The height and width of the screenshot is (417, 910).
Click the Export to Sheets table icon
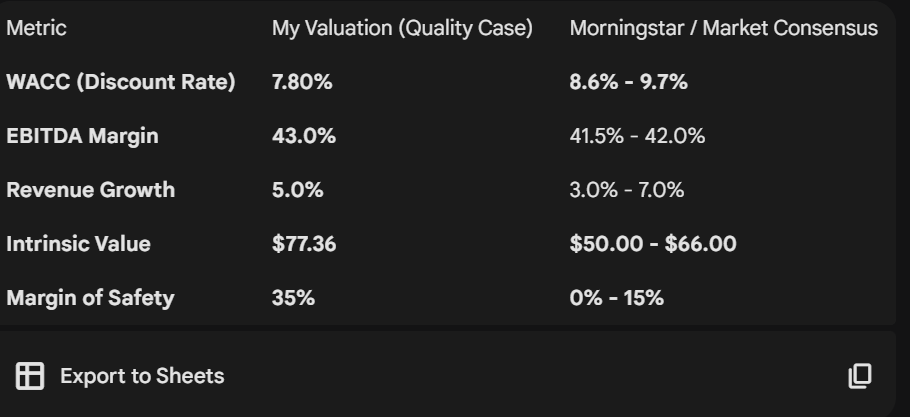[30, 376]
